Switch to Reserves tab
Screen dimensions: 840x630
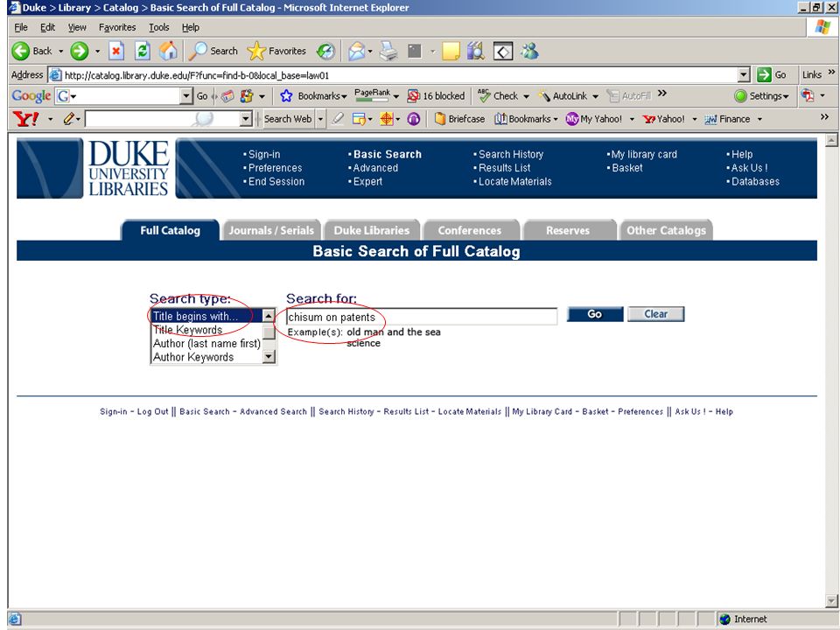pos(568,230)
